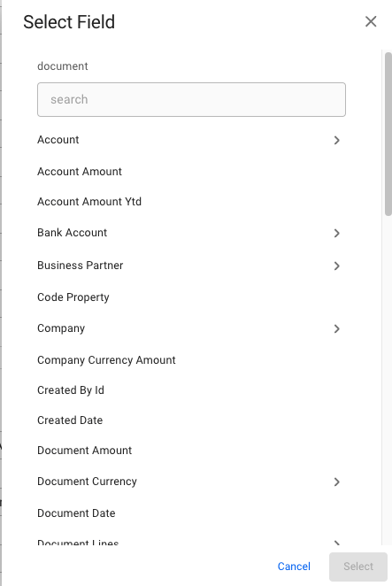Pick the Document Amount field
The width and height of the screenshot is (392, 586).
pyautogui.click(x=84, y=451)
